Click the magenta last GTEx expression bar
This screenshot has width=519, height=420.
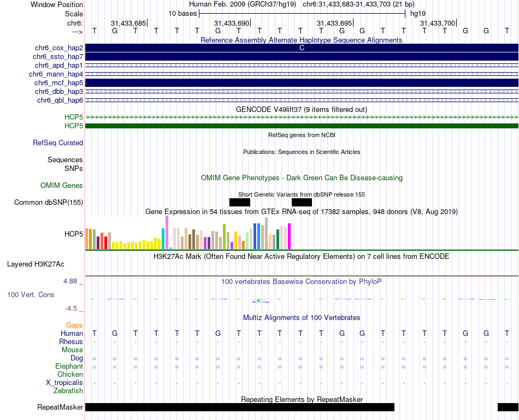point(290,236)
